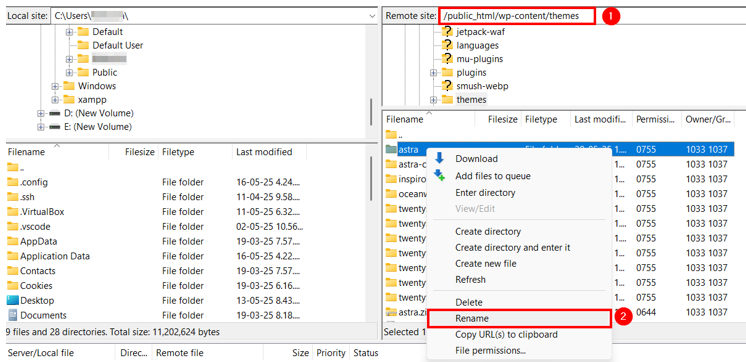Click the .config folder icon
The width and height of the screenshot is (746, 362).
[13, 182]
